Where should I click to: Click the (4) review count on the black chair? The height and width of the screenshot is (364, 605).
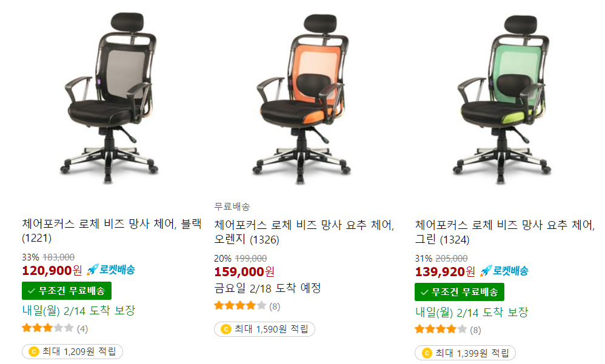coord(82,329)
